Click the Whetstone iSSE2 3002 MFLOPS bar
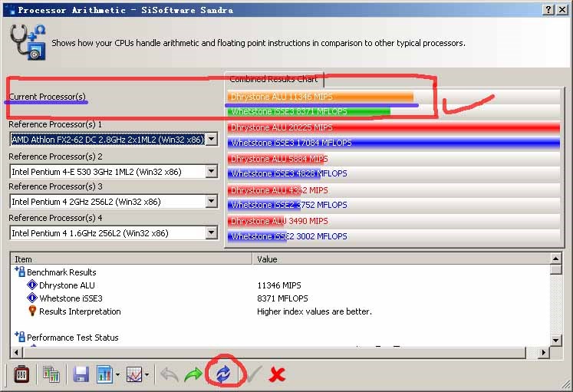This screenshot has height=392, width=573. pos(259,236)
